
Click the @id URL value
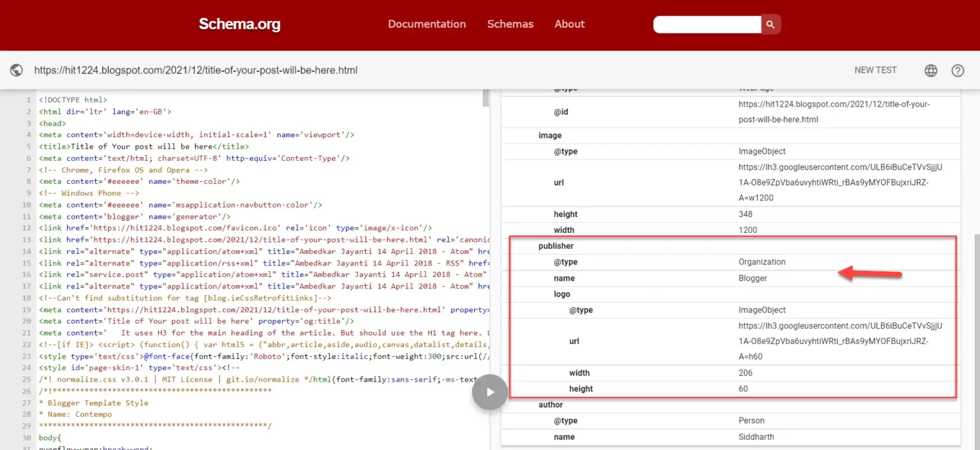click(x=834, y=112)
